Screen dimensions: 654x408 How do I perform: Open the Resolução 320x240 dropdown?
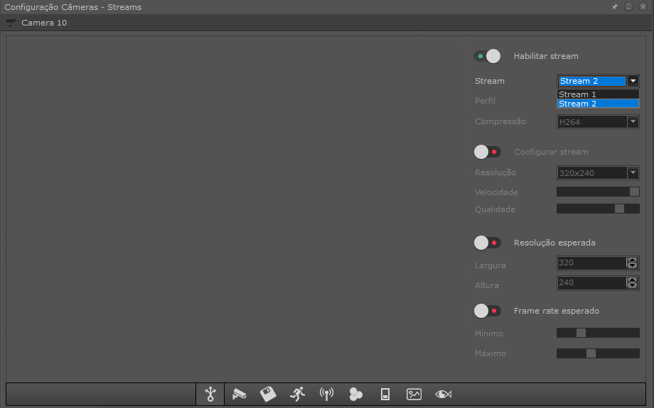633,173
